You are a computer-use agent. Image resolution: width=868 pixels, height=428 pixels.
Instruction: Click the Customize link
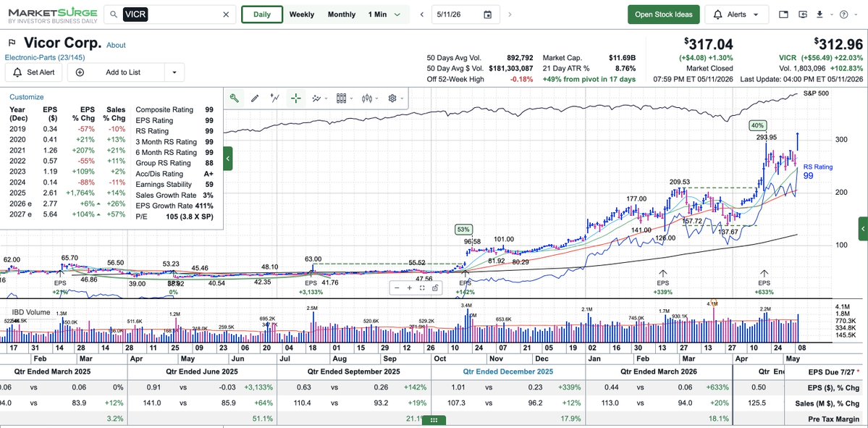click(27, 97)
